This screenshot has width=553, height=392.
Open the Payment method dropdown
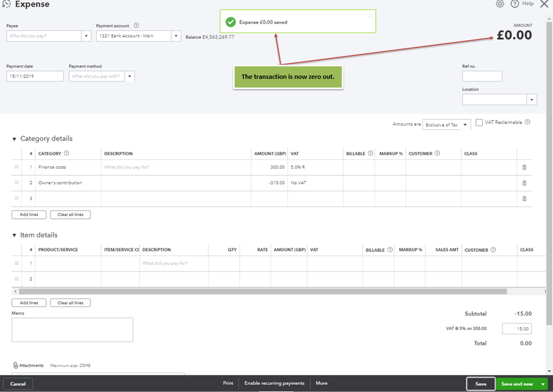130,76
